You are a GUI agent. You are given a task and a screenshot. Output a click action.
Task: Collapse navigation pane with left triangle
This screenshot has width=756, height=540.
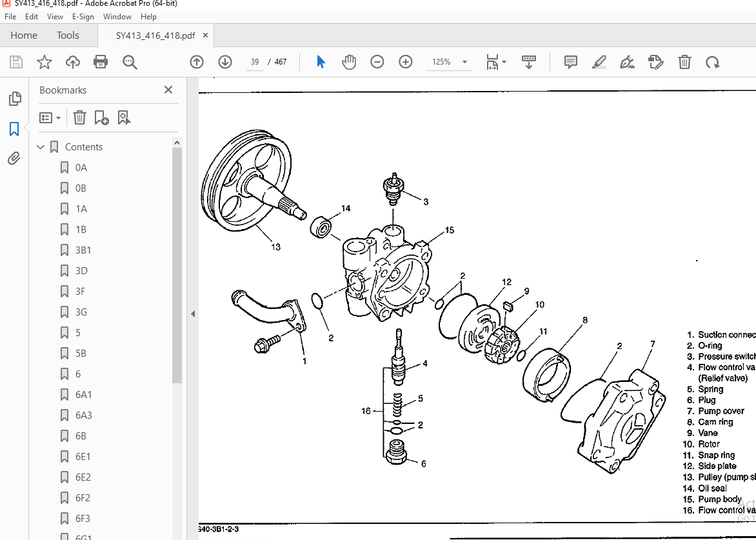click(x=193, y=314)
